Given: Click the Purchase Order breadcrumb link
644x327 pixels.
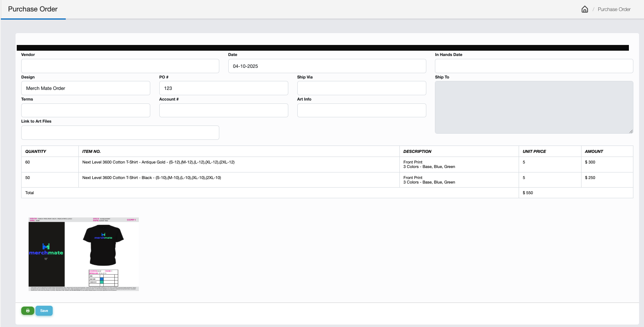Looking at the screenshot, I should (614, 9).
